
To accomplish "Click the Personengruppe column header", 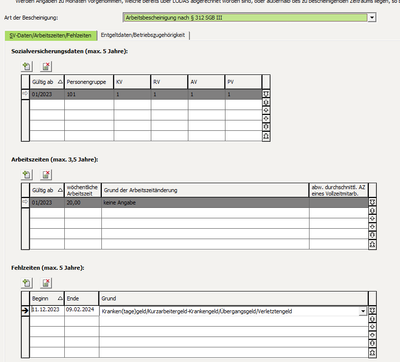I will coord(89,82).
